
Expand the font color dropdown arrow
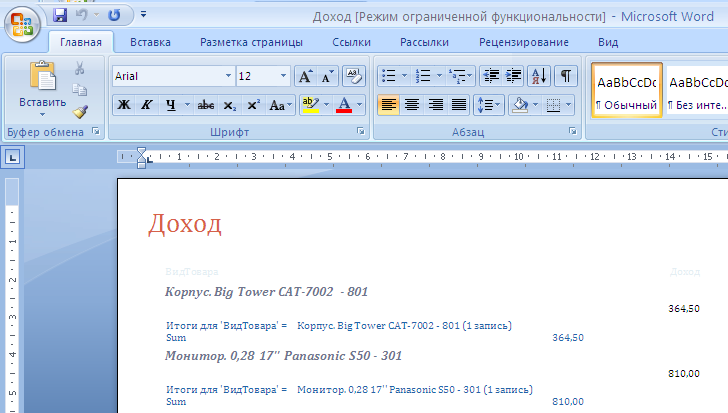(359, 105)
